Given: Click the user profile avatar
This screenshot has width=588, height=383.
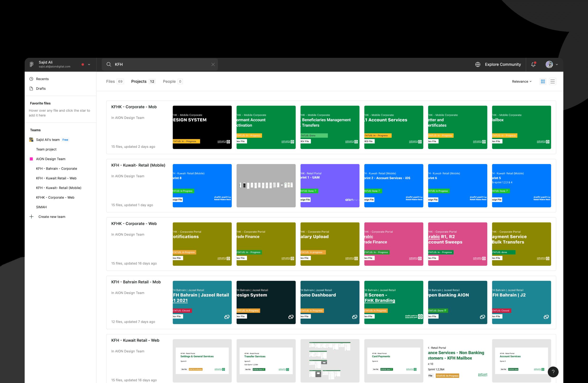Looking at the screenshot, I should 549,64.
